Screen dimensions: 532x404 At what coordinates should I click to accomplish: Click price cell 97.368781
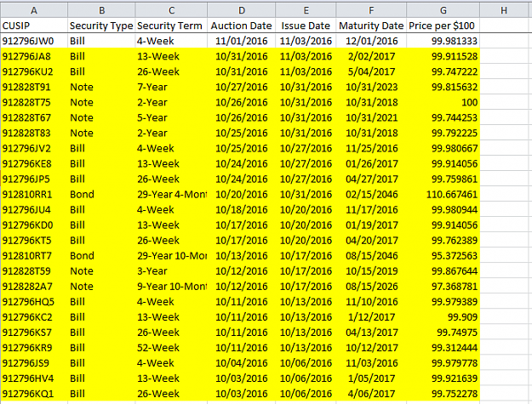443,287
